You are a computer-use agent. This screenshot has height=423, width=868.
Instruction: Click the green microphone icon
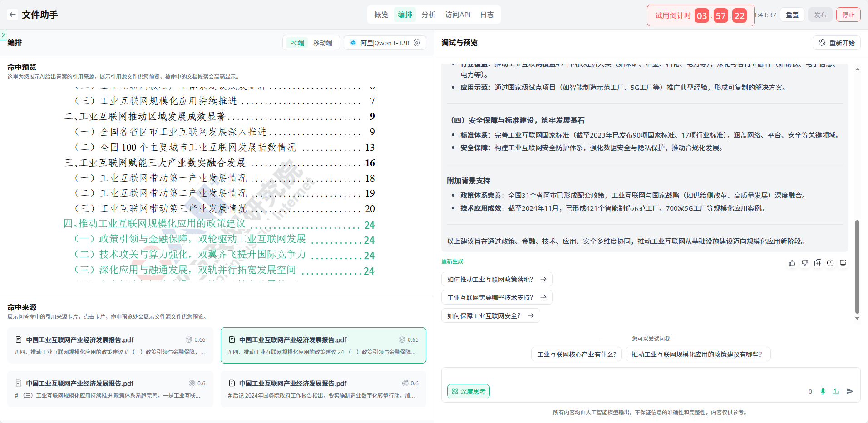[823, 391]
